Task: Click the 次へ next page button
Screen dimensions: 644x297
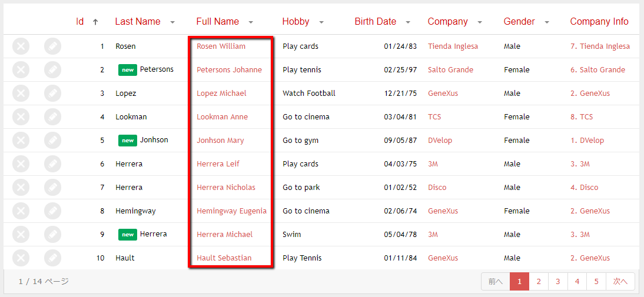Action: click(620, 282)
